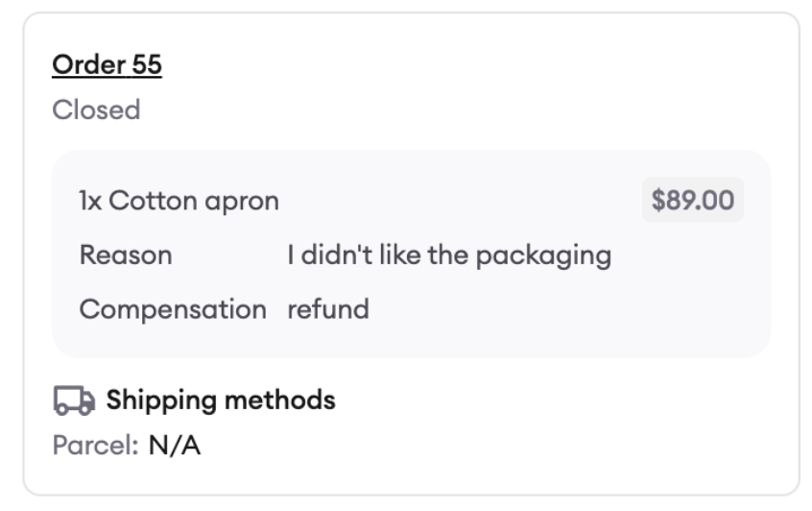Click the 1x quantity prefix

tap(90, 201)
